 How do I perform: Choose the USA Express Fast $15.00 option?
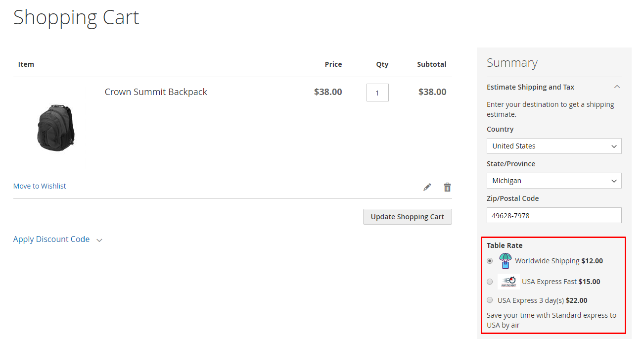(490, 282)
